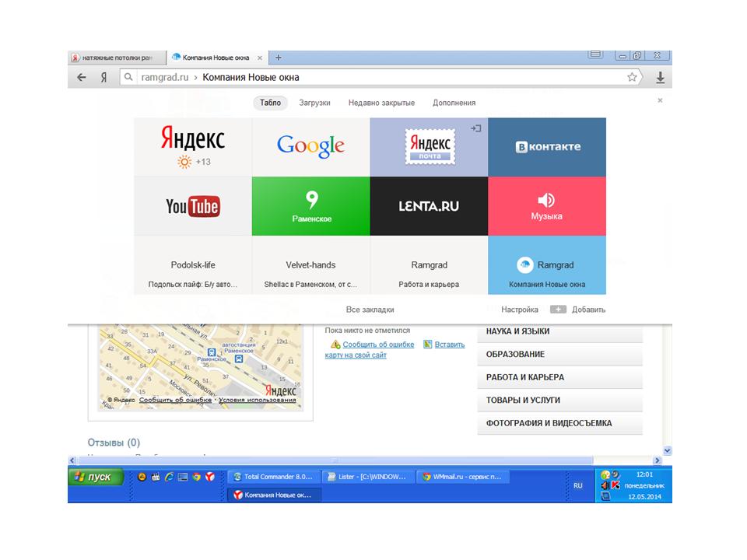This screenshot has height=560, width=747.
Task: Launch Yandex Browser from quick launch
Action: pyautogui.click(x=210, y=477)
